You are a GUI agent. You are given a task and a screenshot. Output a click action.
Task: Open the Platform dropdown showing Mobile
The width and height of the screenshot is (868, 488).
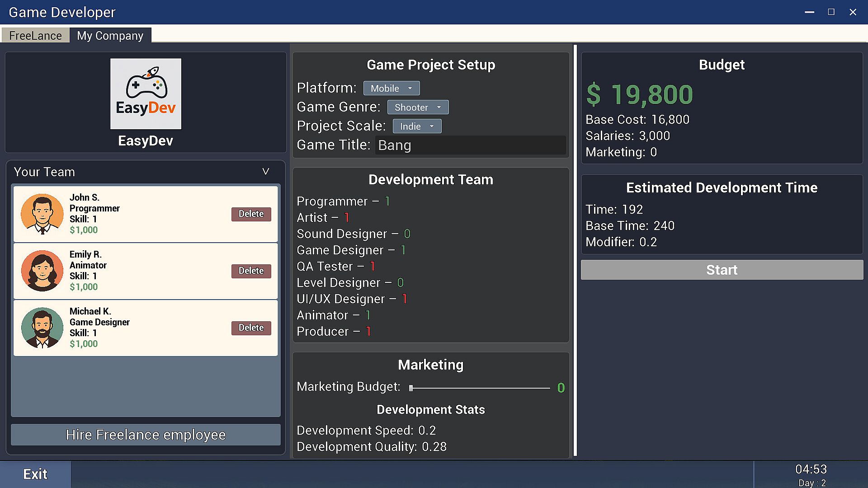pyautogui.click(x=391, y=89)
